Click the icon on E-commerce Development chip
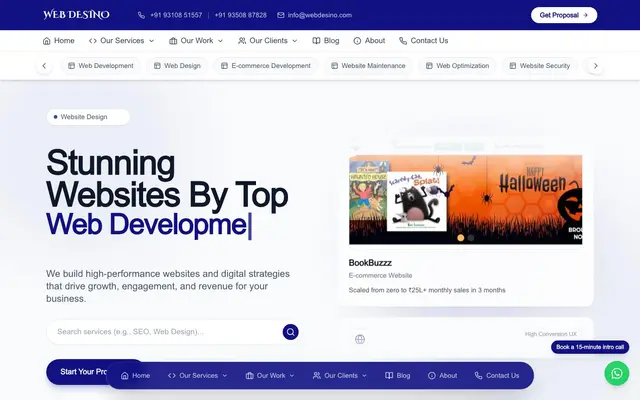Viewport: 640px width, 400px height. (x=224, y=66)
